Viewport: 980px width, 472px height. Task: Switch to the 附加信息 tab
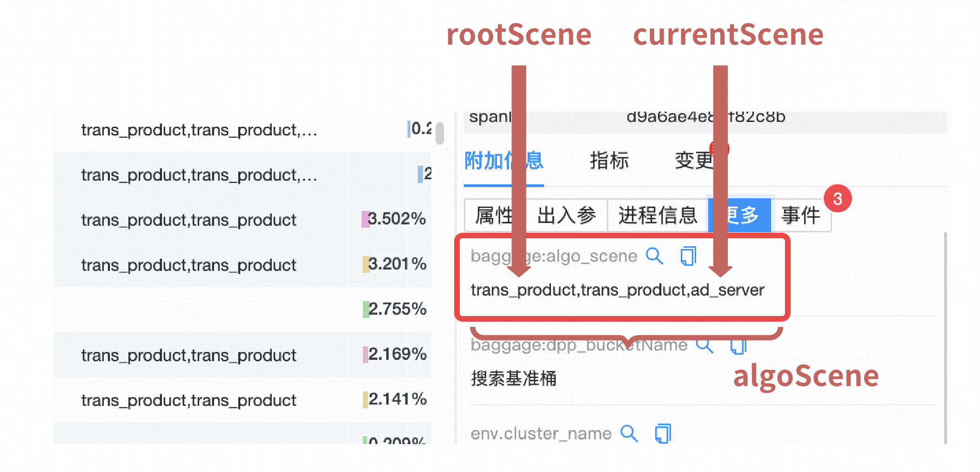coord(504,161)
